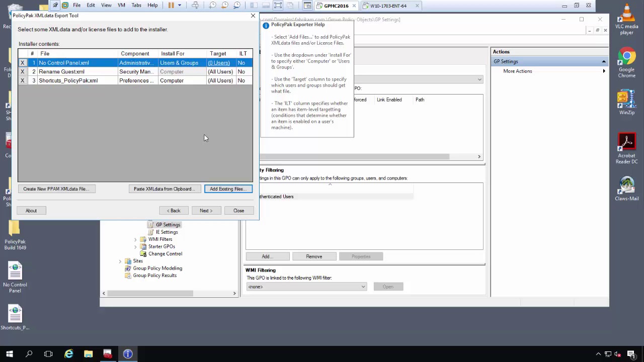Click the take snapshot clock icon
The image size is (644, 362).
point(213,6)
